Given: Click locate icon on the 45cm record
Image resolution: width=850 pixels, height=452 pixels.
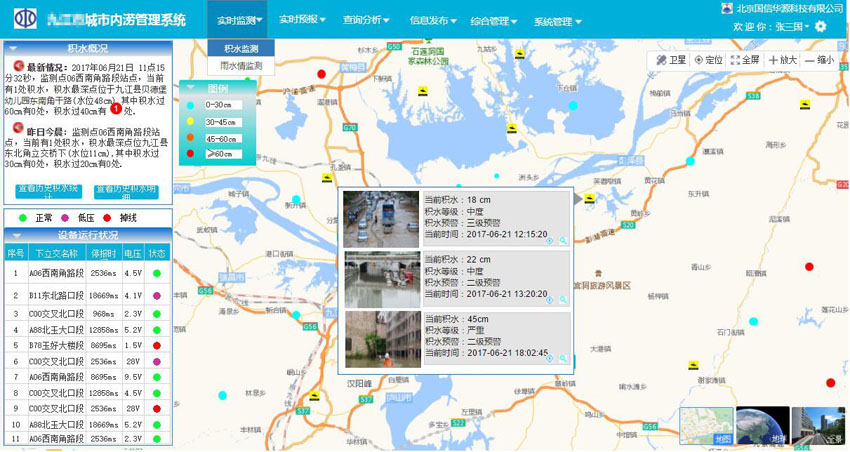Looking at the screenshot, I should [x=551, y=357].
